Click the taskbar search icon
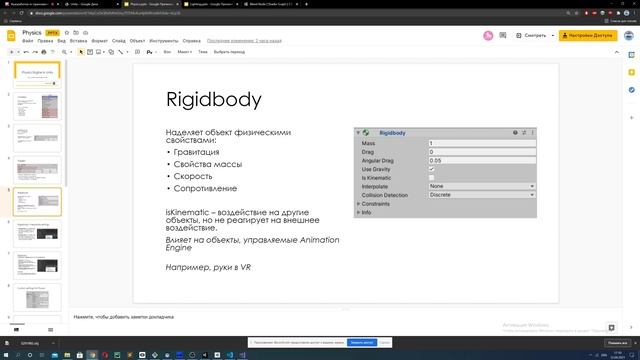 click(18, 355)
